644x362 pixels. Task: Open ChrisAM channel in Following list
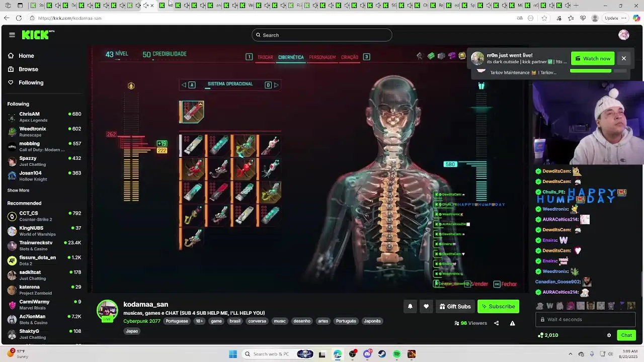tap(44, 117)
